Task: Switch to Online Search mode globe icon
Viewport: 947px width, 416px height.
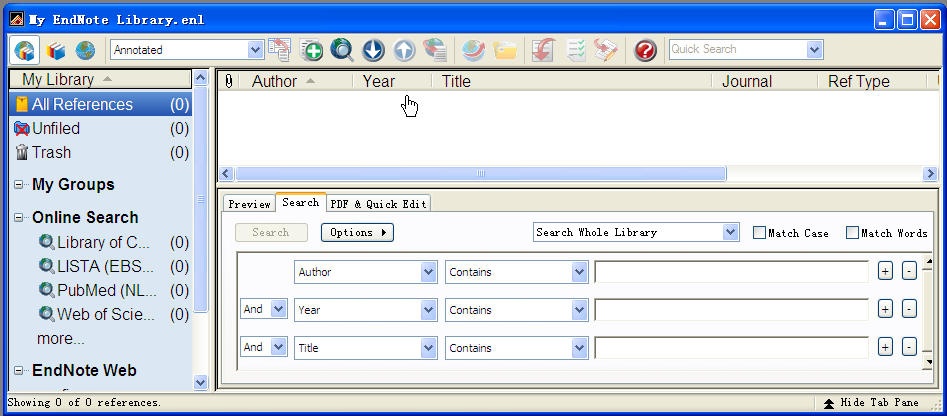Action: coord(85,50)
